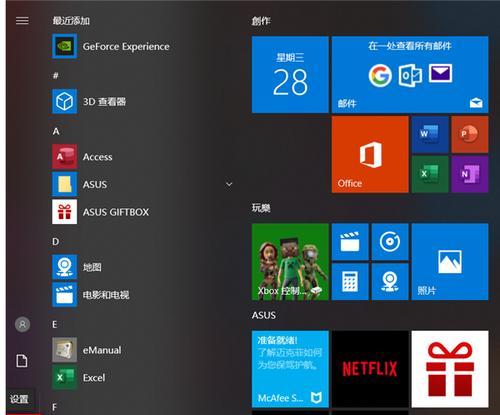This screenshot has width=500, height=415.
Task: Open the orange Office tile
Action: click(370, 154)
